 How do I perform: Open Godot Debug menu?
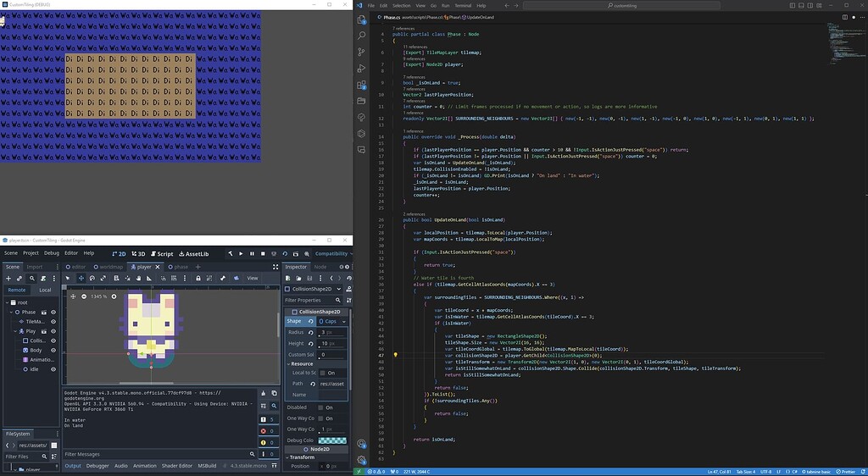pyautogui.click(x=52, y=253)
